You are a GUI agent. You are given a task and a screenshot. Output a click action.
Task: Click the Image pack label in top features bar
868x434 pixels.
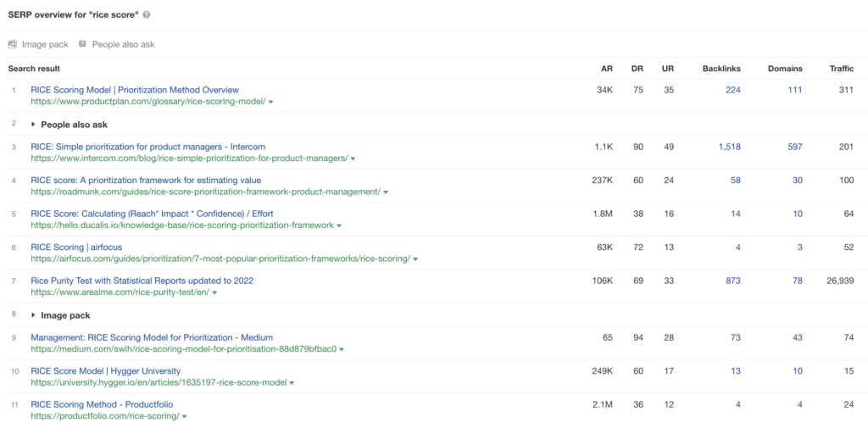click(x=45, y=44)
